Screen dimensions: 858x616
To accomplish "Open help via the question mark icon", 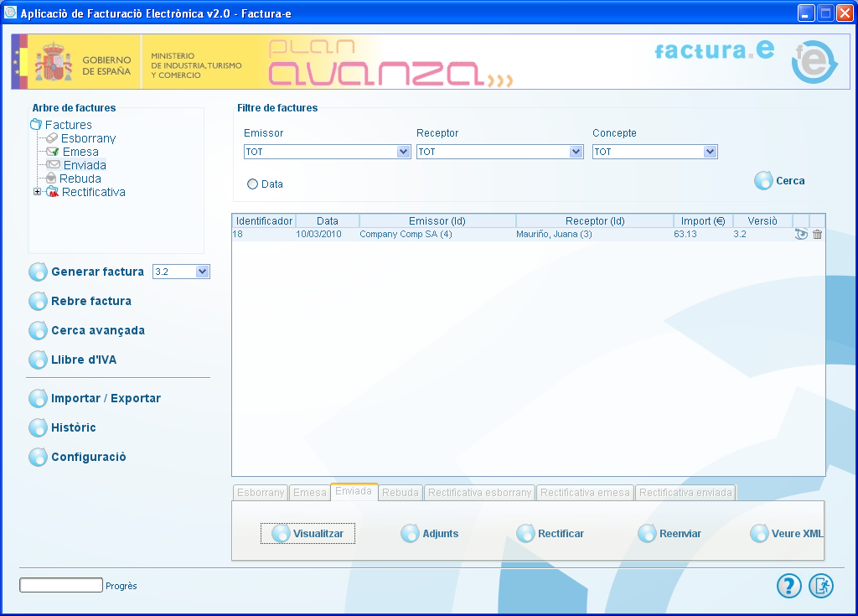I will (788, 586).
